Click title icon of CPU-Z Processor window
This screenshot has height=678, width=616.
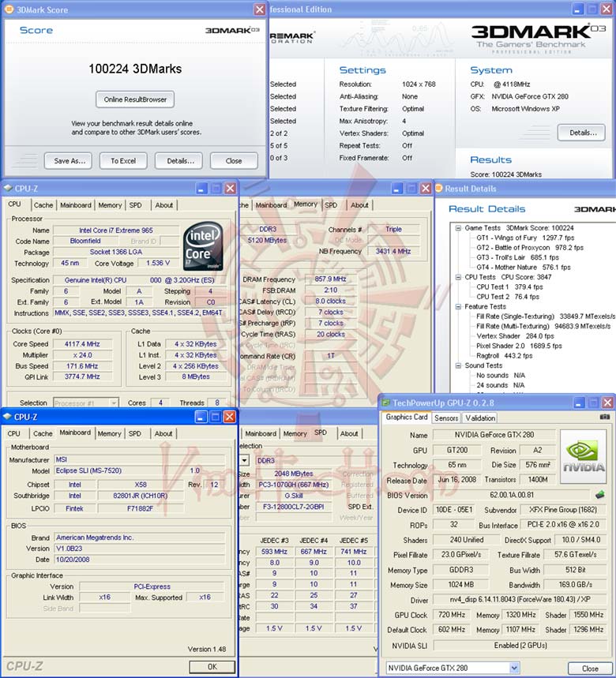(x=8, y=188)
